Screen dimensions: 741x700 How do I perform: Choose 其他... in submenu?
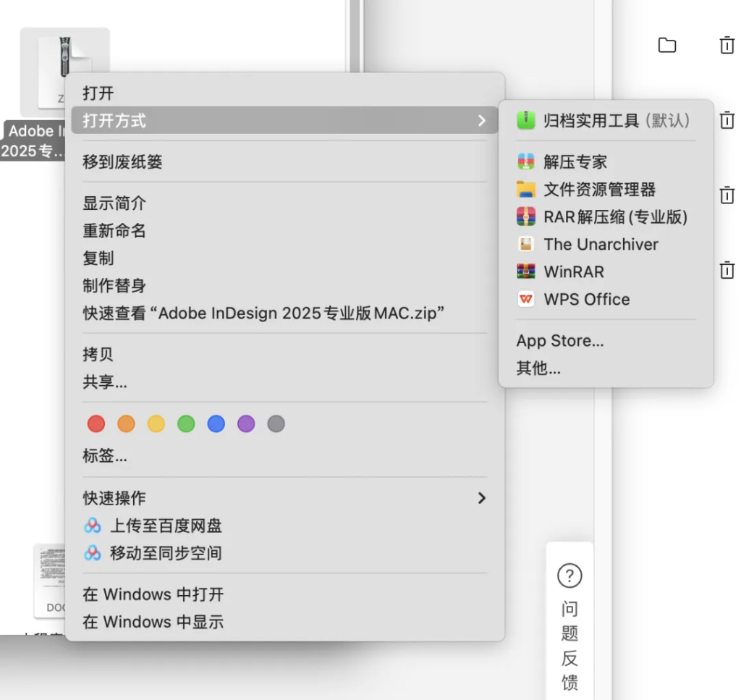click(x=606, y=368)
